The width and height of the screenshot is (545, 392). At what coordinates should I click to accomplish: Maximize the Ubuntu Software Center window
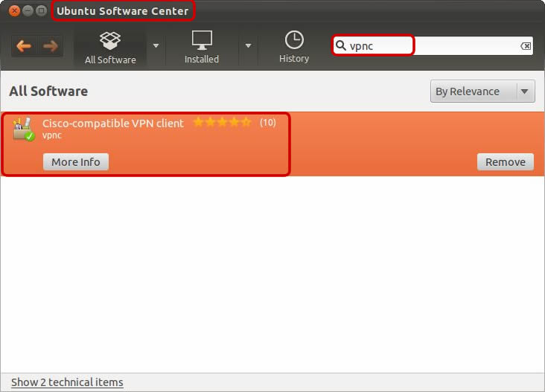click(x=42, y=10)
